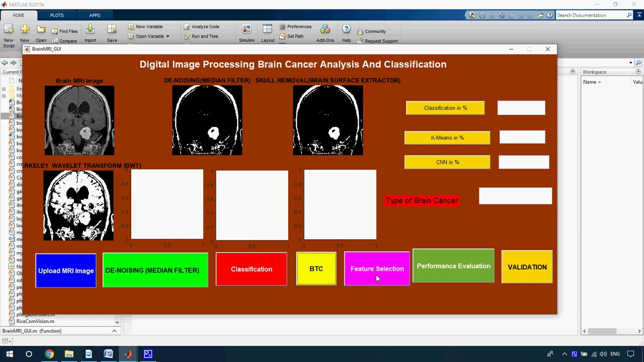
Task: Click the skull removal result image
Action: (328, 120)
